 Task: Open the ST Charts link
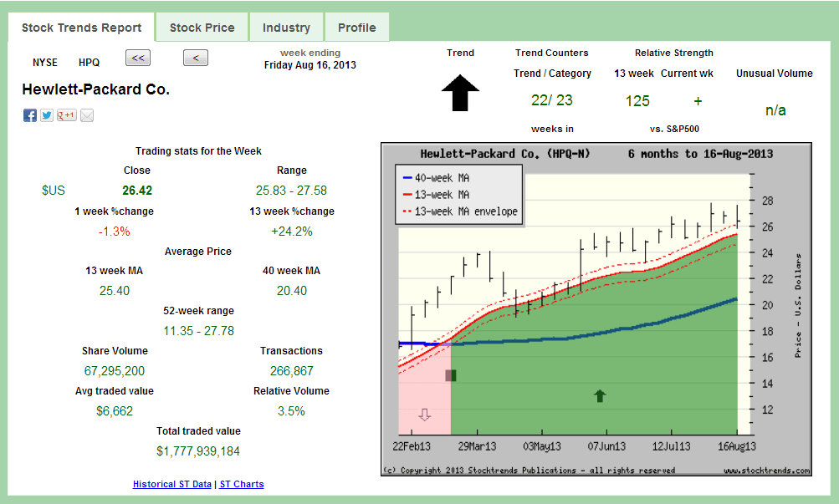[x=242, y=484]
